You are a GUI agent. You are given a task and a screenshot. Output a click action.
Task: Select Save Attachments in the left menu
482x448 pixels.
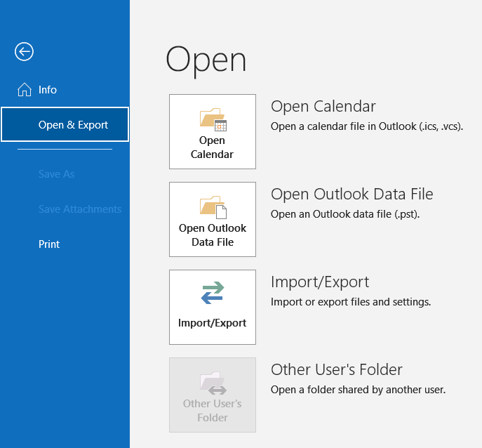click(80, 209)
